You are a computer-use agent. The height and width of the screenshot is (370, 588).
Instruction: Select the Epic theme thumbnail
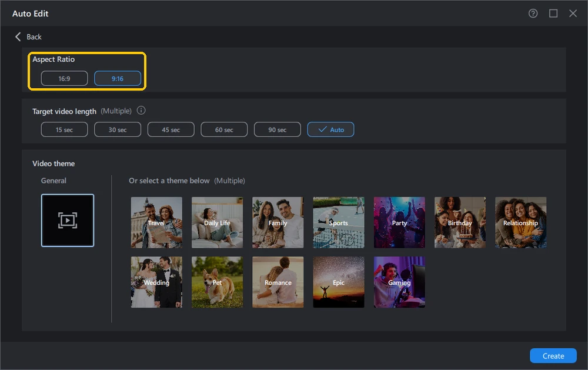[x=339, y=282]
